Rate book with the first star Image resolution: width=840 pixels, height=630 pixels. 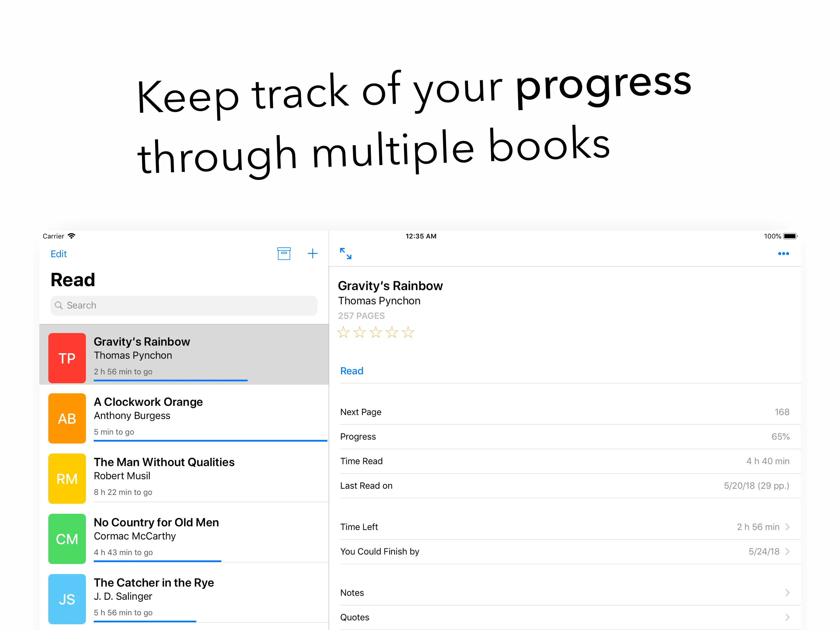pos(343,333)
